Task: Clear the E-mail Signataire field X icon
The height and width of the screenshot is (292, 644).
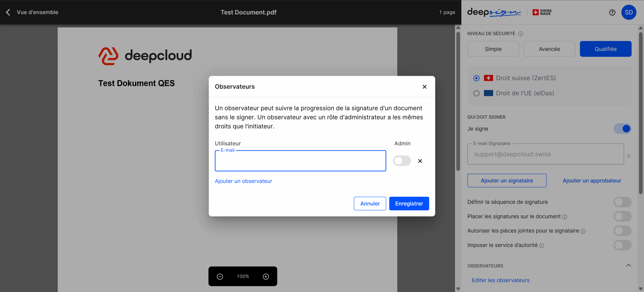Action: tap(628, 156)
